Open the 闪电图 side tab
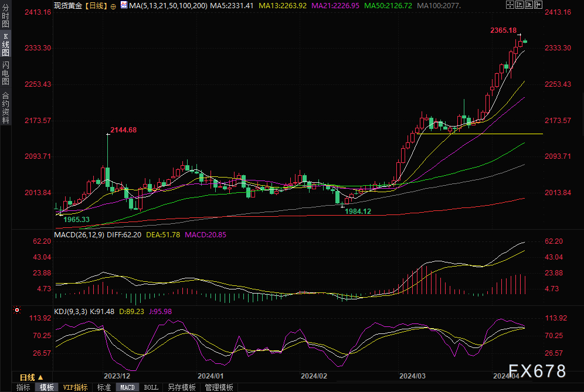The image size is (584, 392). (5, 73)
